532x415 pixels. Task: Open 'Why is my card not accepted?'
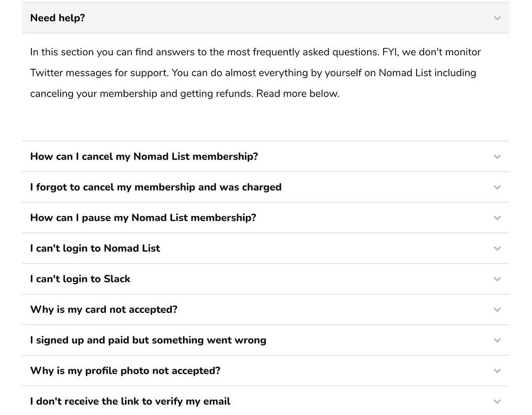(x=104, y=310)
